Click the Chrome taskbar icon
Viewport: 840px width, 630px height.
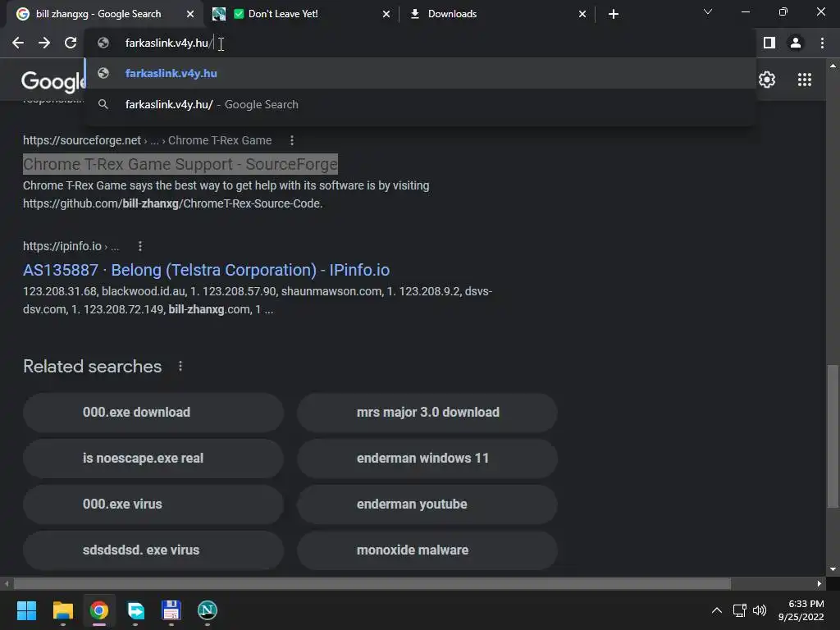(99, 610)
